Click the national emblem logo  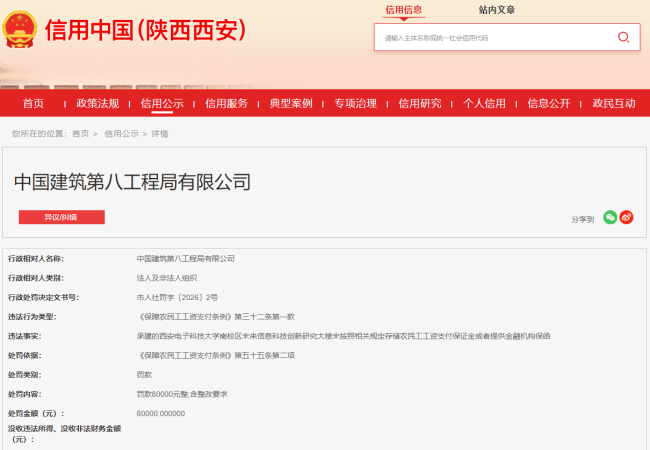pyautogui.click(x=19, y=29)
